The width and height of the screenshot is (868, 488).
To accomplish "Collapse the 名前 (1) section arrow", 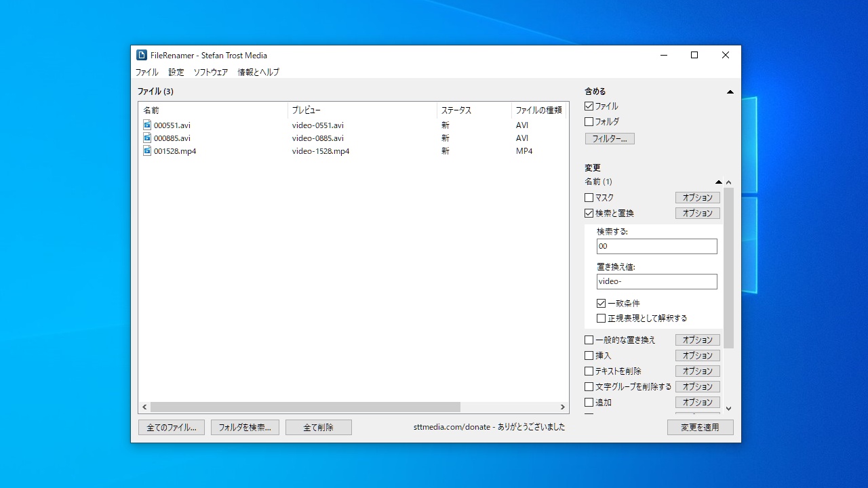I will 719,182.
